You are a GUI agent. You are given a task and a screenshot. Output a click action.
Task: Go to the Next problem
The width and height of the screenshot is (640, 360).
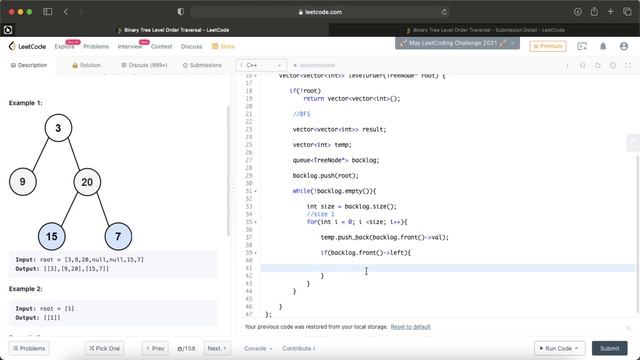coord(217,349)
